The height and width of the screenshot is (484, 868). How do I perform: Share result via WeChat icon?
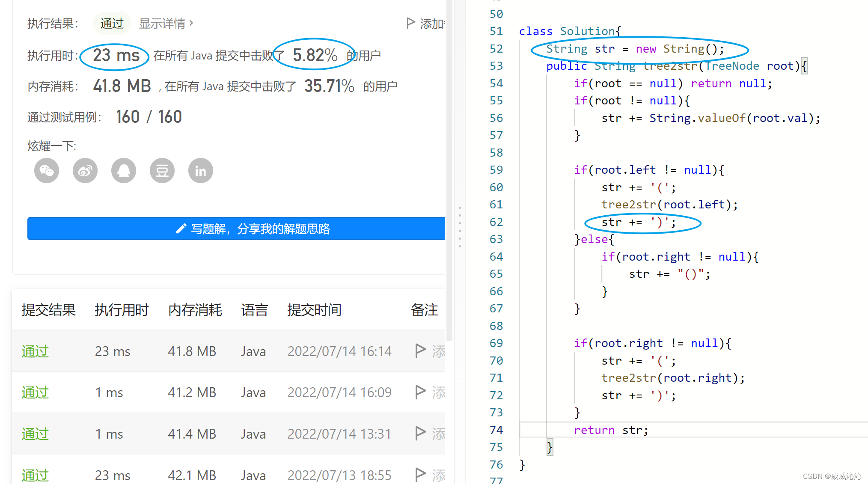[47, 171]
